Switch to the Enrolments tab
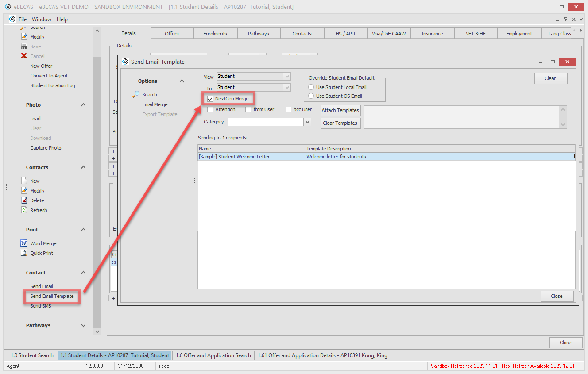Image resolution: width=588 pixels, height=374 pixels. pos(215,34)
